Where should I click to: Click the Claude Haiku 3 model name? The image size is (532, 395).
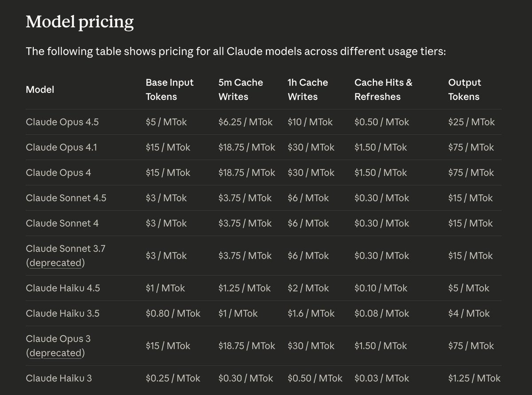[x=59, y=378]
